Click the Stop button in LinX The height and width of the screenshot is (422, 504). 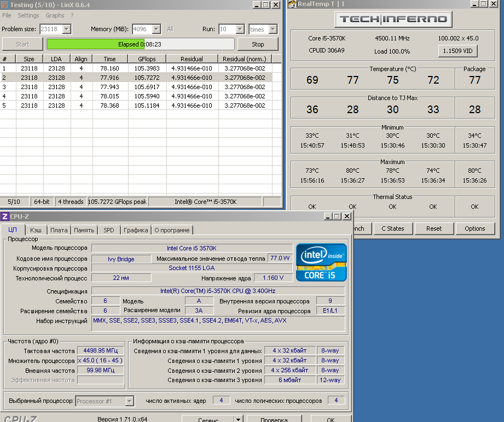click(258, 44)
